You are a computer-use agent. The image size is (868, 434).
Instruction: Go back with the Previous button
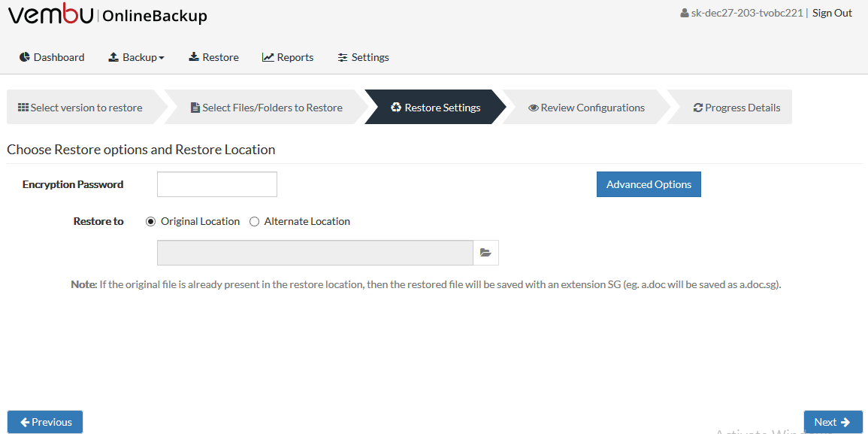point(45,422)
